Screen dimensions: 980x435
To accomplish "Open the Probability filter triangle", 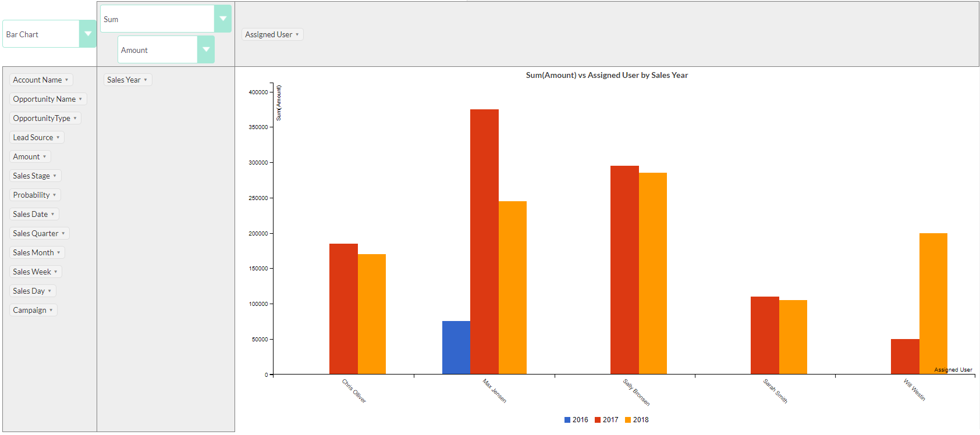I will 55,195.
